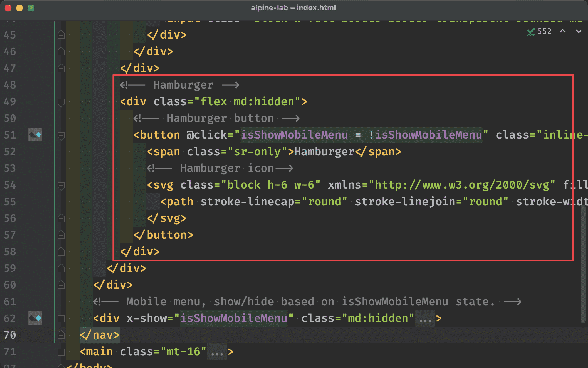Click the closing button tag
Viewport: 588px width, 368px height.
point(163,235)
